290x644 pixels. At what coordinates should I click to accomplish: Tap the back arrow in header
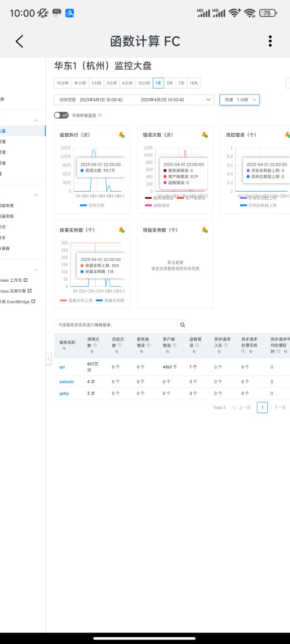(20, 41)
